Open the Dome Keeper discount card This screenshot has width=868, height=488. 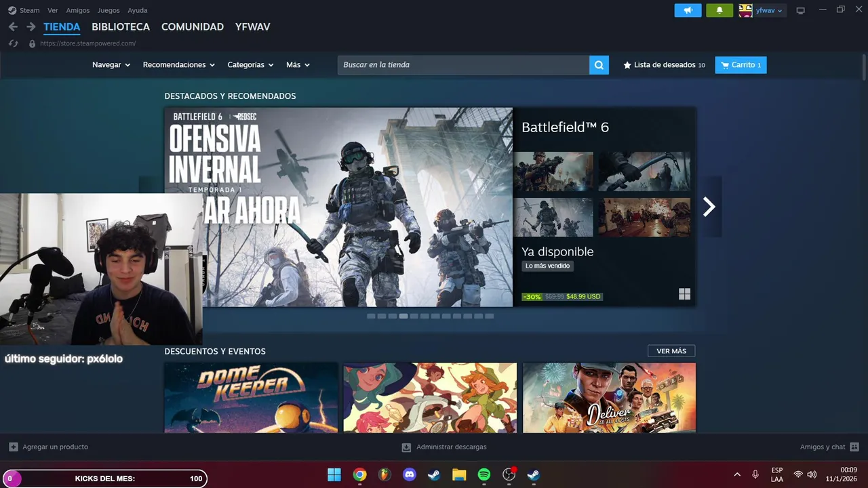tap(251, 398)
